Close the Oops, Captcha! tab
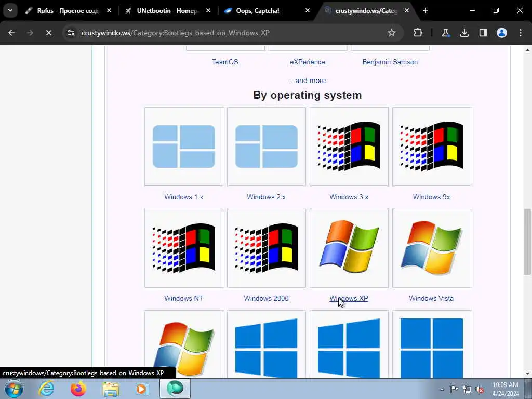The image size is (532, 399). (308, 10)
